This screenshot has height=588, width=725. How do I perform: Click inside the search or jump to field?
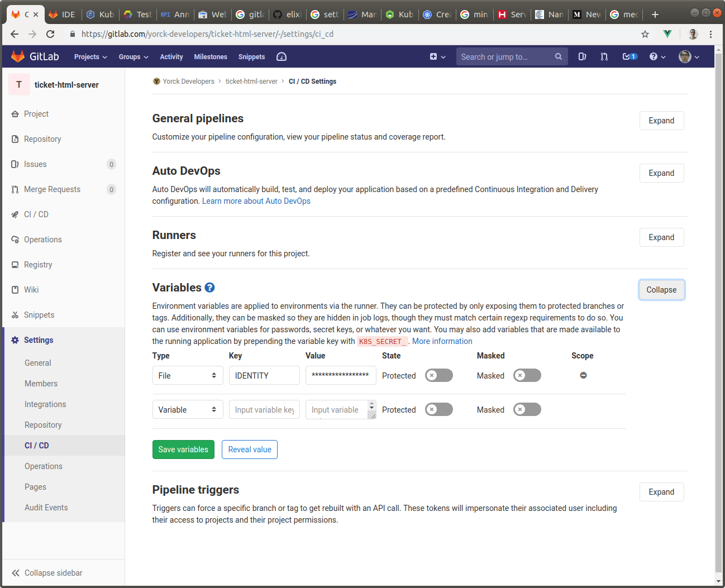pos(505,56)
